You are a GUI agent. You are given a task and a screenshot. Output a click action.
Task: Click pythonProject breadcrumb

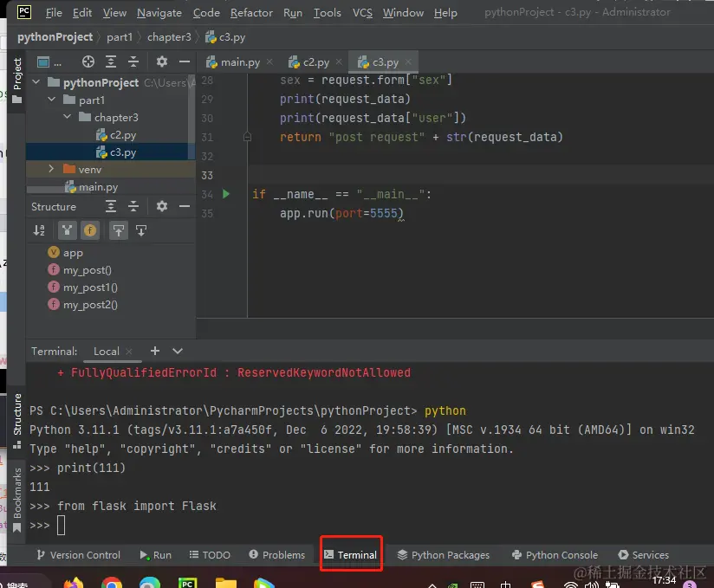tap(55, 37)
